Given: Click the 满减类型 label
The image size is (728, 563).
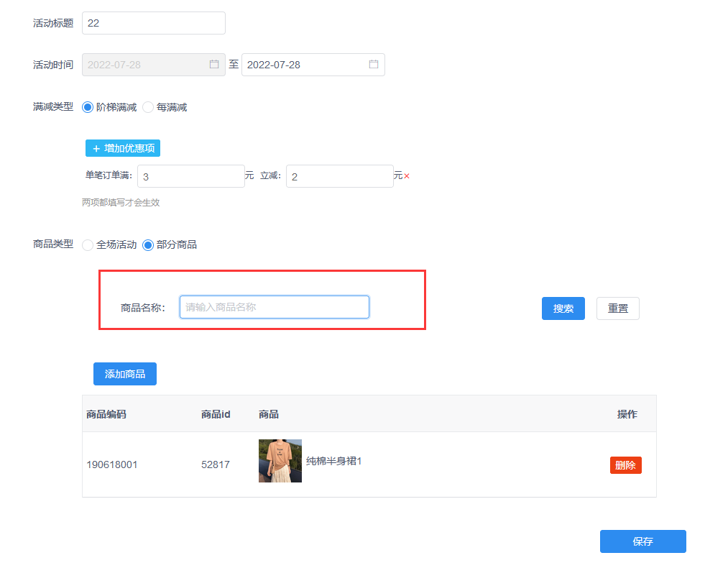Looking at the screenshot, I should coord(53,107).
